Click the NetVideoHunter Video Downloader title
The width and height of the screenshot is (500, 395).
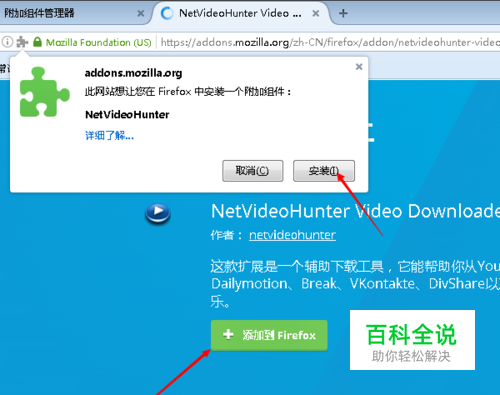(355, 211)
